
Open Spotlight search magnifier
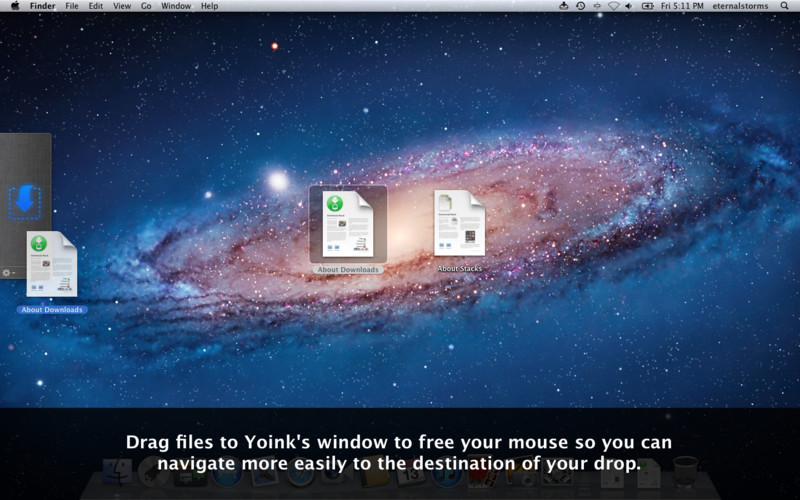(785, 6)
